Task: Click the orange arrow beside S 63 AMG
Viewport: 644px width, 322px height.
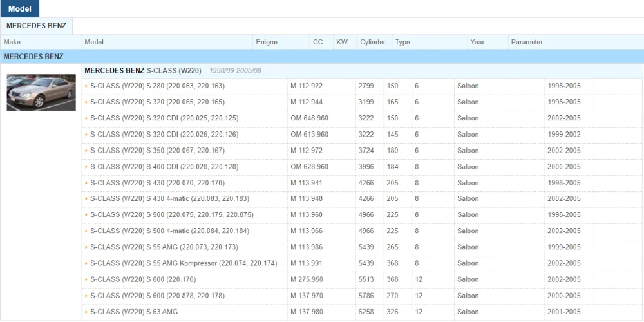Action: coord(86,312)
